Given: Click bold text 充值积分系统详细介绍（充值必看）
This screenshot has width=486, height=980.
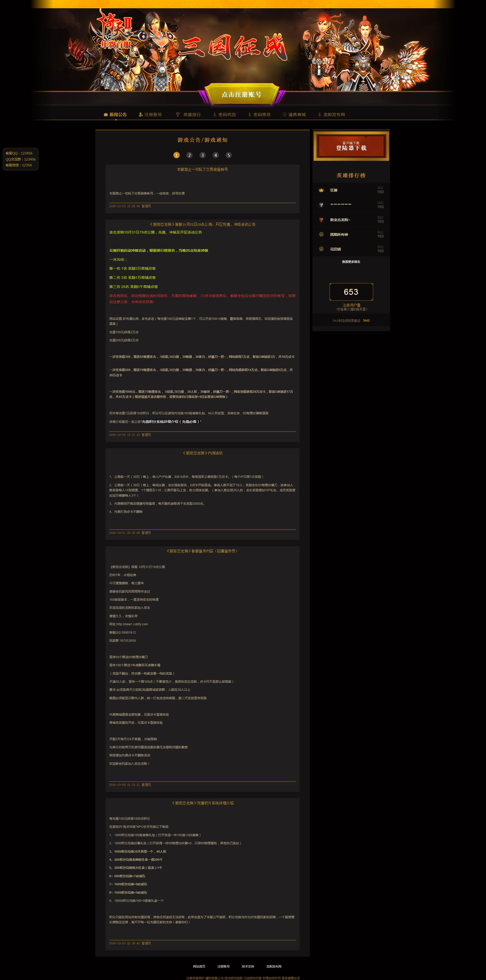Looking at the screenshot, I should pos(171,422).
